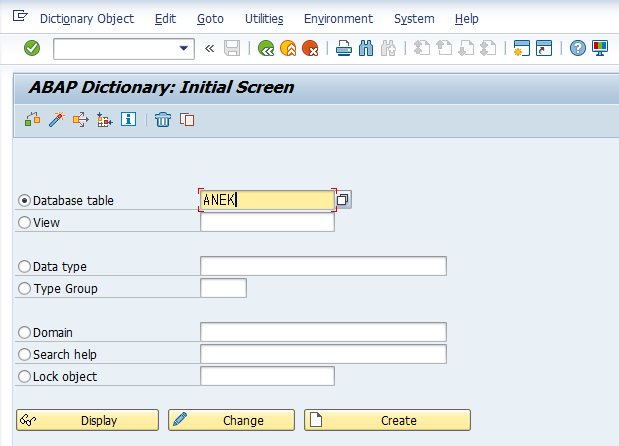Click the Find Next binoculars icon

point(388,49)
